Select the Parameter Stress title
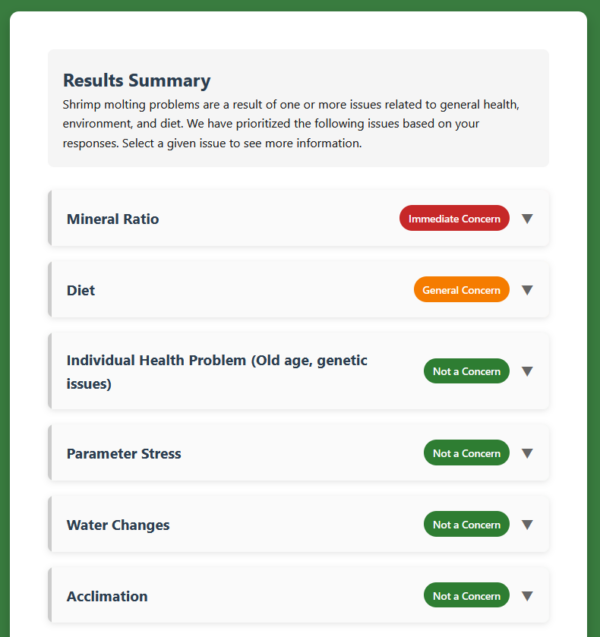The height and width of the screenshot is (637, 600). 123,453
